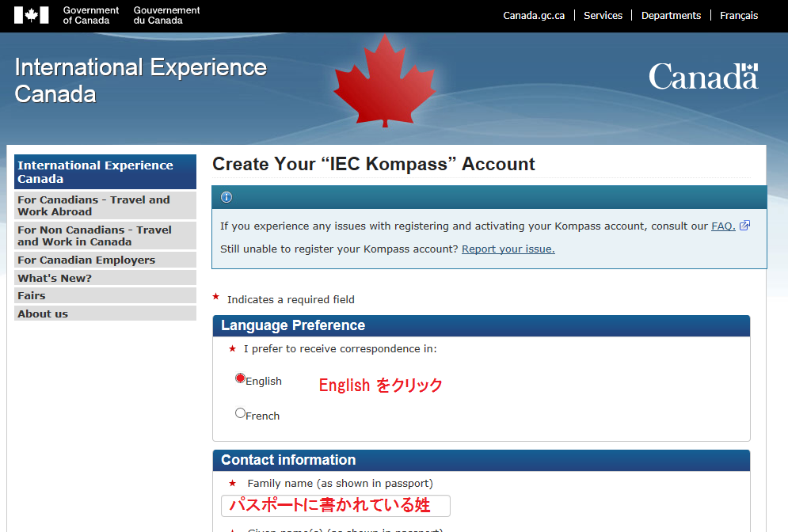The image size is (788, 532).
Task: Click the Government of Canada text
Action: click(91, 15)
